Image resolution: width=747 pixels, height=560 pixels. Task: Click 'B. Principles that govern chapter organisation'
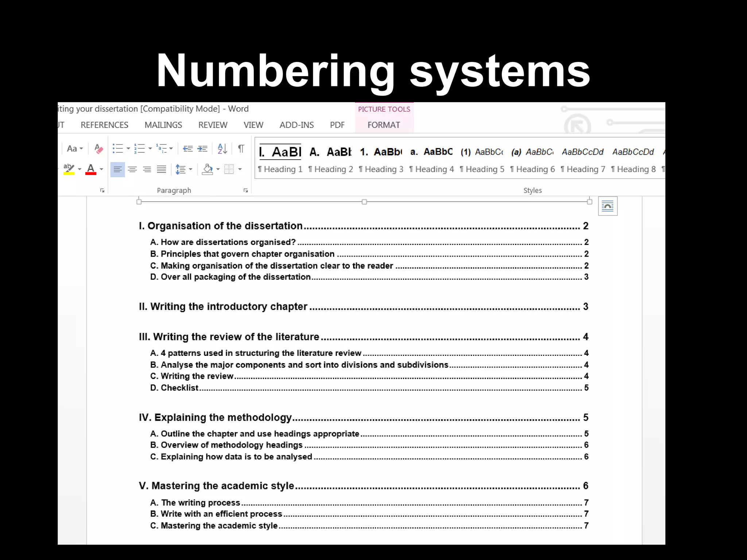(369, 254)
